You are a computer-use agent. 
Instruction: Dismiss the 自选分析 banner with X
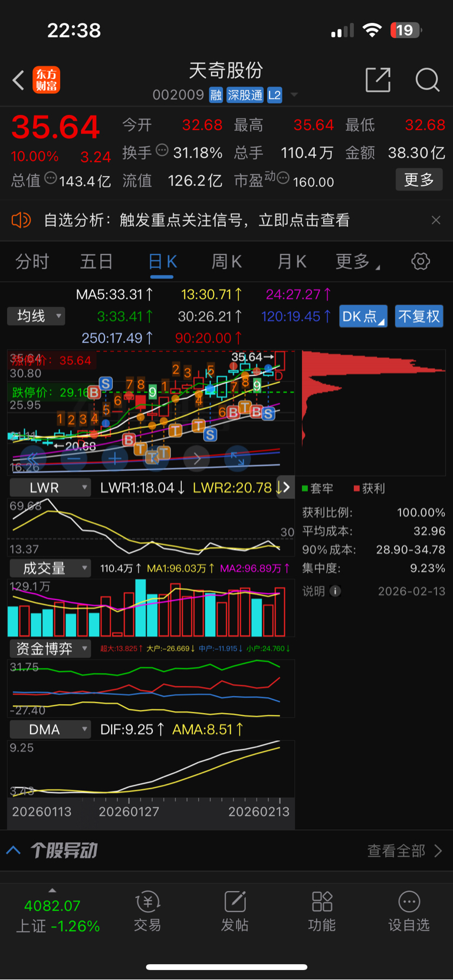pos(436,220)
